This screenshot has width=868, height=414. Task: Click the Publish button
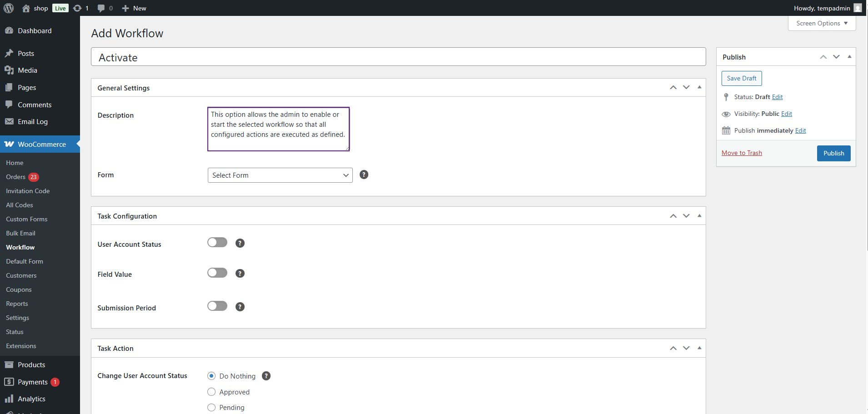coord(833,153)
